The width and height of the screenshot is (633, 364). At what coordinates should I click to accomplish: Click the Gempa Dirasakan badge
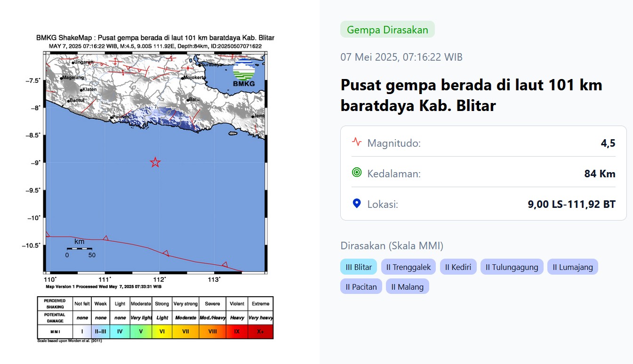click(387, 30)
